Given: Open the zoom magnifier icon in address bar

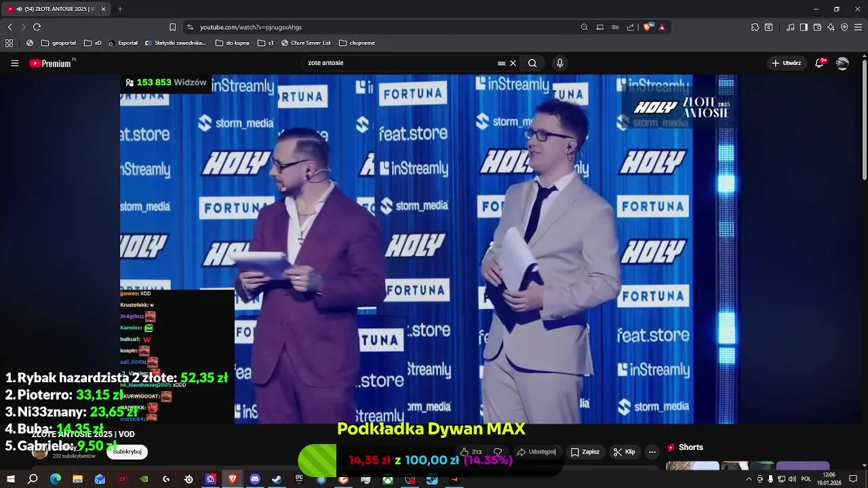Looking at the screenshot, I should click(x=585, y=27).
